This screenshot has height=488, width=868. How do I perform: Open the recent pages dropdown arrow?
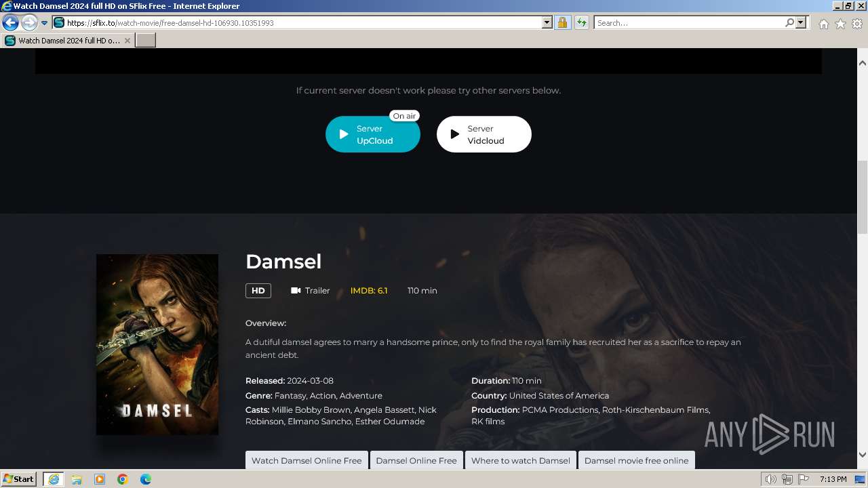pos(44,23)
